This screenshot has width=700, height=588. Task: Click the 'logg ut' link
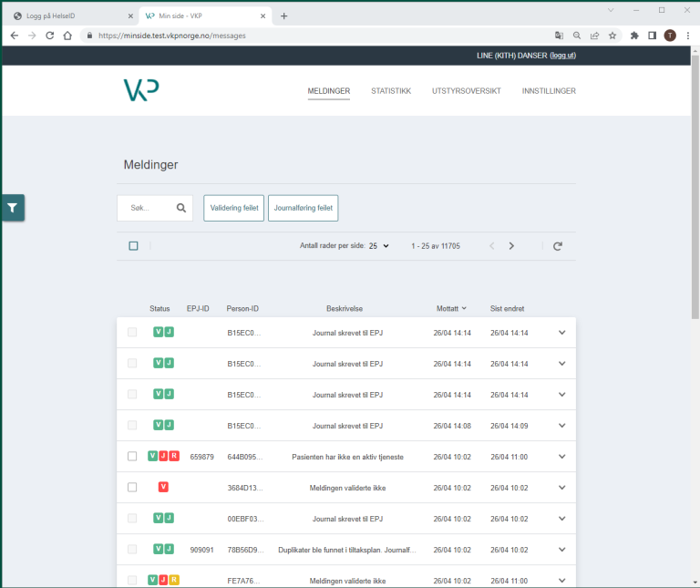click(x=562, y=56)
